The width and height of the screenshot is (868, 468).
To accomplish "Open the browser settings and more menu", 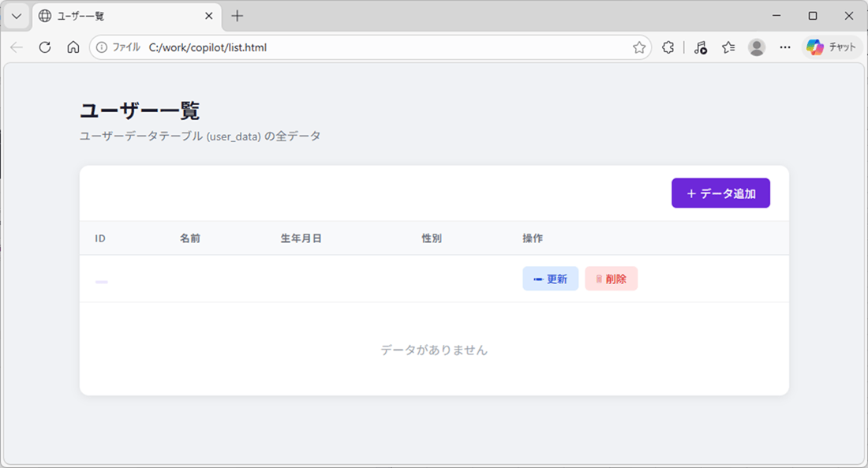I will (x=784, y=47).
